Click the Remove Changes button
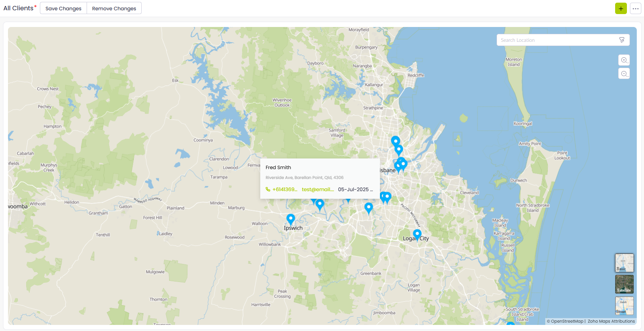 pos(114,8)
